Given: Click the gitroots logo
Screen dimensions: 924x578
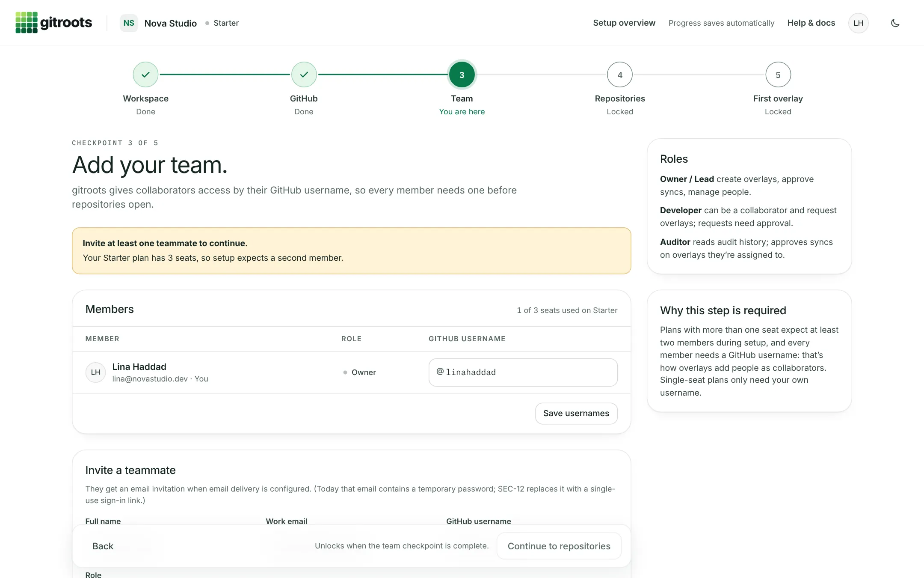Looking at the screenshot, I should click(x=53, y=23).
